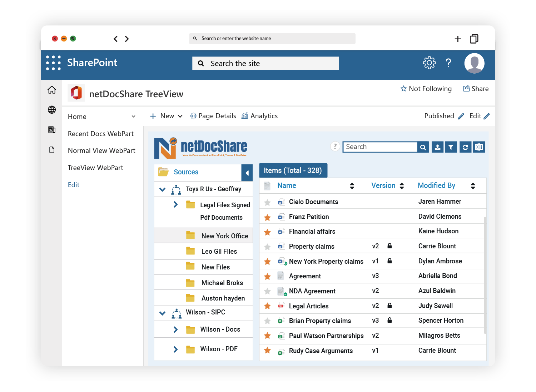Collapse Toys R Us - Geoffrey node
Screen dimensions: 536x392
tap(162, 189)
